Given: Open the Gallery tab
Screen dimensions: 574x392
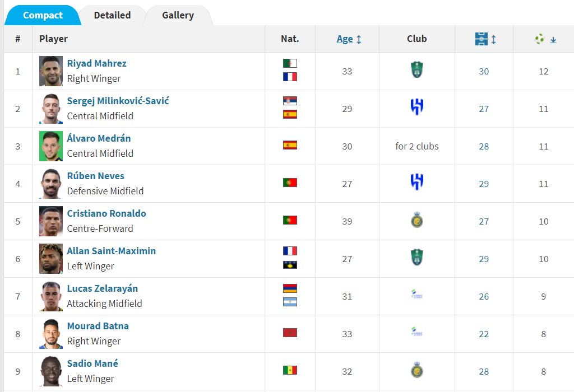Looking at the screenshot, I should (x=178, y=15).
